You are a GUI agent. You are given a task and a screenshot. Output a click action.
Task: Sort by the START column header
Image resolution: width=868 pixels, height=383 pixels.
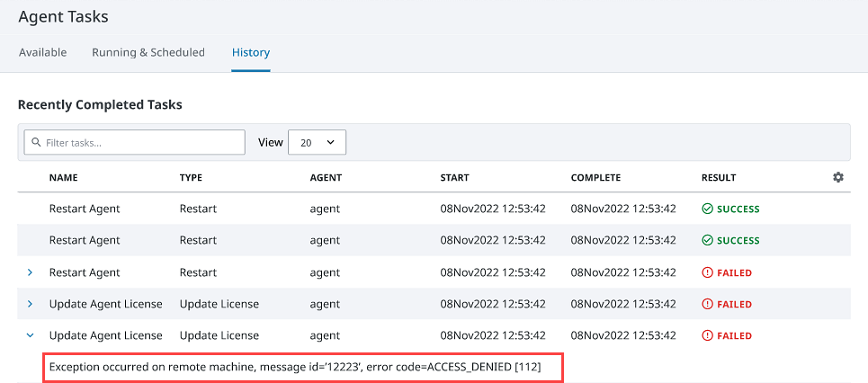pyautogui.click(x=454, y=178)
